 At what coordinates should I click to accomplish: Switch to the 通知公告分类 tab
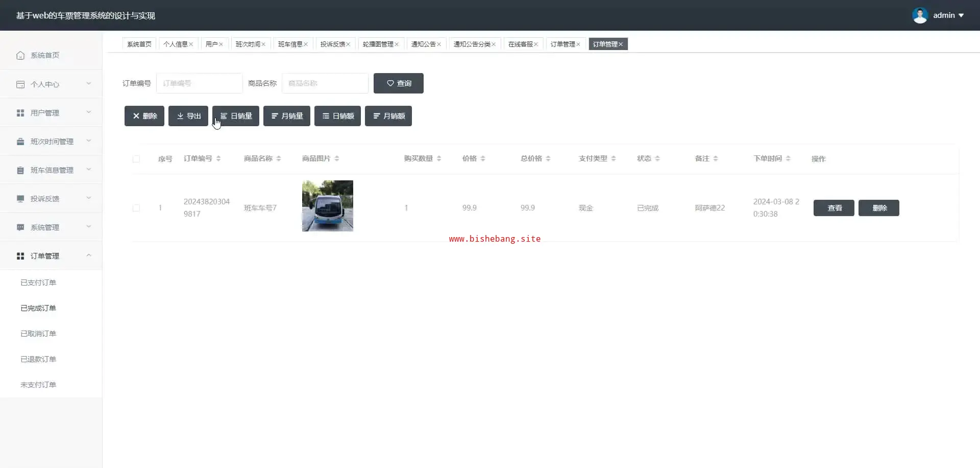pos(472,44)
